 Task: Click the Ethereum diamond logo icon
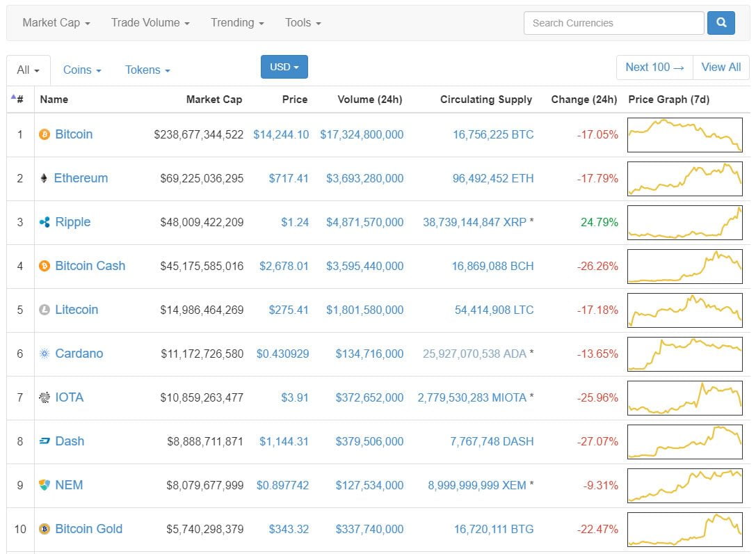(x=44, y=179)
